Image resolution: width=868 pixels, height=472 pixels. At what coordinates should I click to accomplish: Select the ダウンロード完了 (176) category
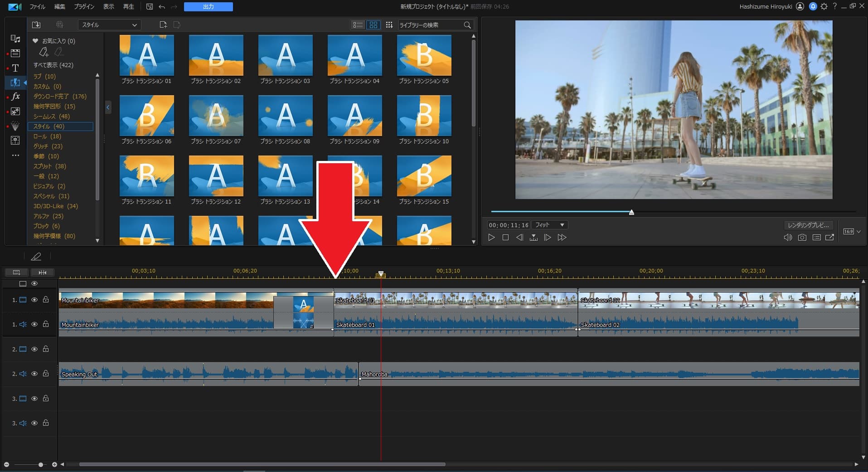pyautogui.click(x=60, y=96)
